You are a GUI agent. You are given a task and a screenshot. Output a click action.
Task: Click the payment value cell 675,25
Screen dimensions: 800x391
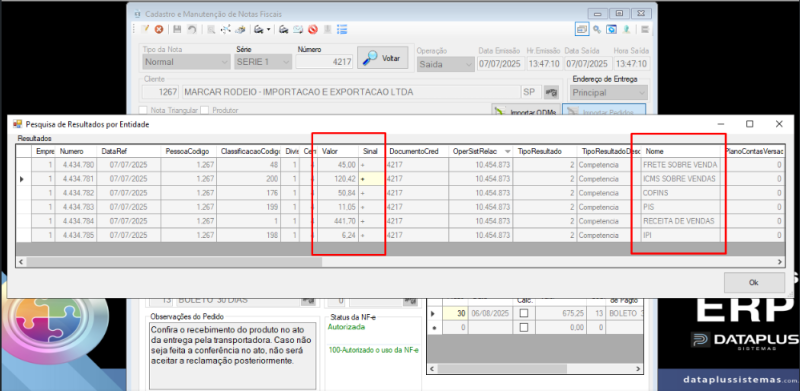click(x=561, y=313)
